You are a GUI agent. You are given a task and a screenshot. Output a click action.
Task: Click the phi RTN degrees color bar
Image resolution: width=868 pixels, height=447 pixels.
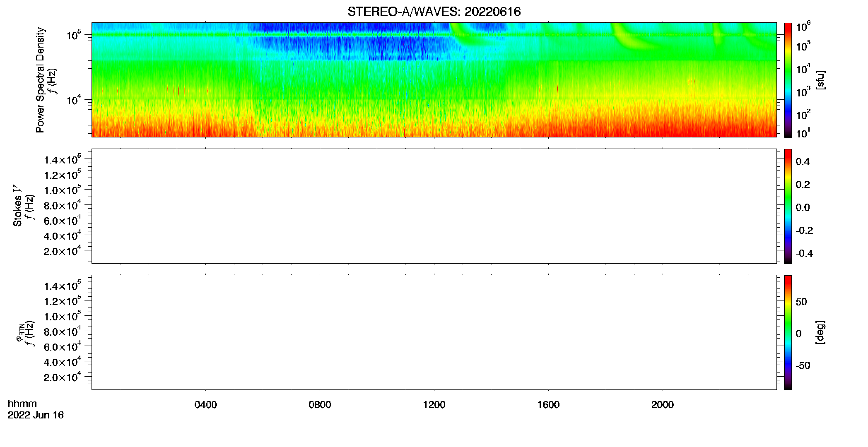[x=788, y=332]
